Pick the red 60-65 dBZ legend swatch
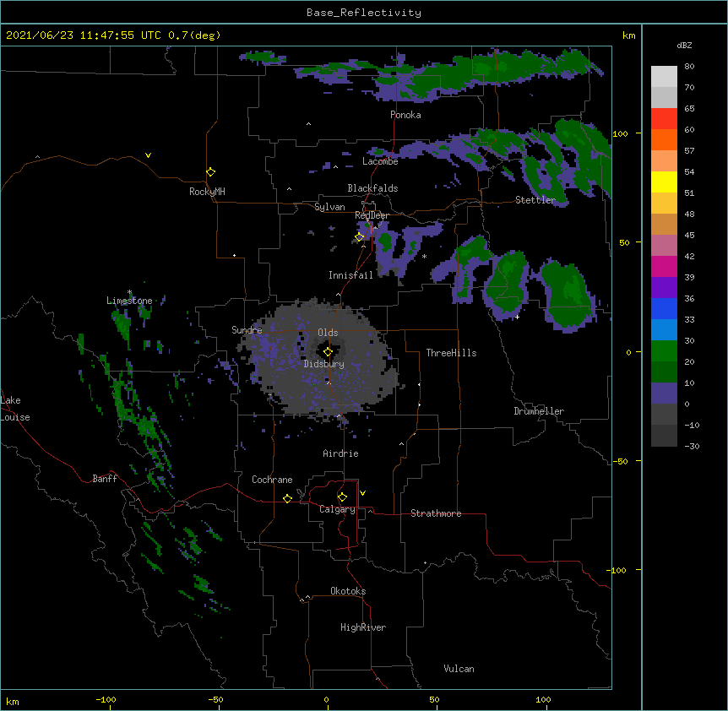 [x=664, y=119]
